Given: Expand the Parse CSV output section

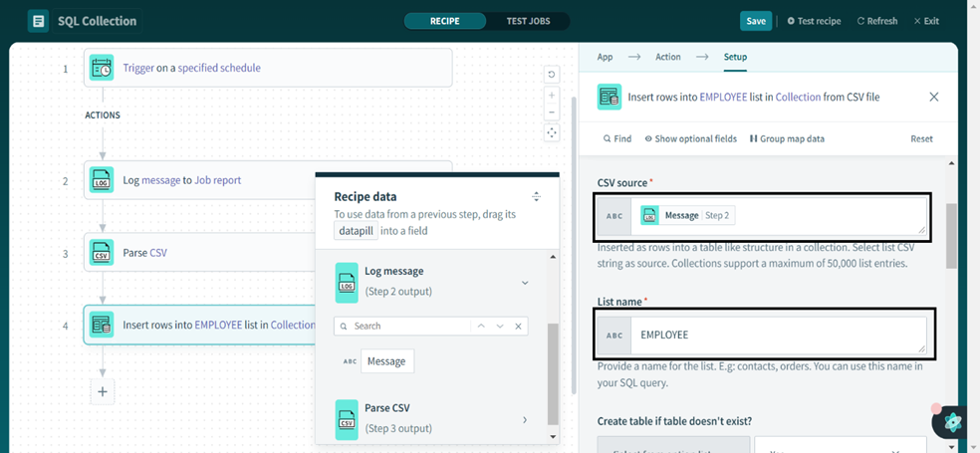Looking at the screenshot, I should 525,420.
